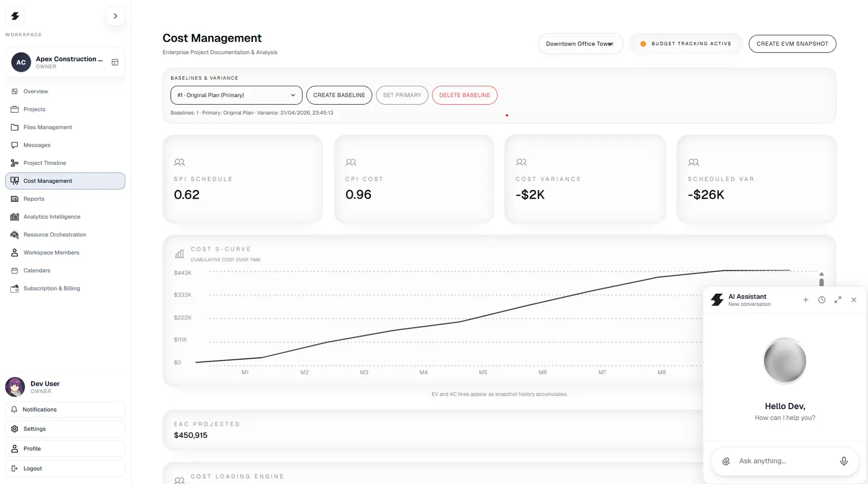Click the SPI Schedule value 0.62
Viewport: 868px width, 484px height.
coord(187,195)
